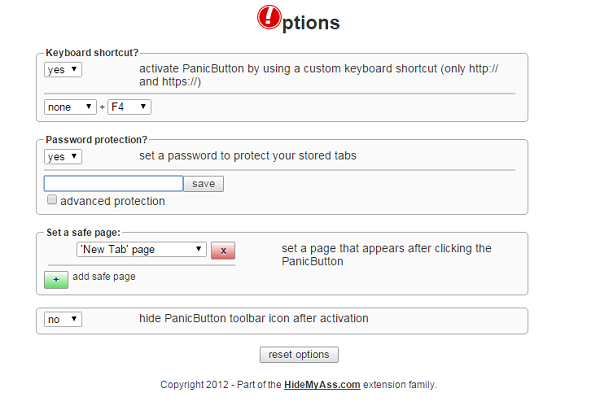
Task: Expand the 'none' modifier key dropdown
Action: tap(70, 106)
